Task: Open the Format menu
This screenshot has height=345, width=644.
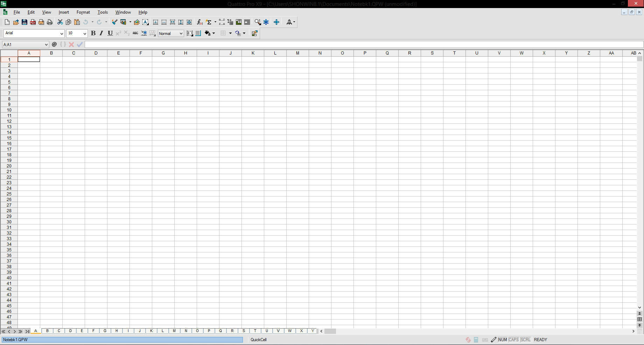Action: pyautogui.click(x=83, y=12)
